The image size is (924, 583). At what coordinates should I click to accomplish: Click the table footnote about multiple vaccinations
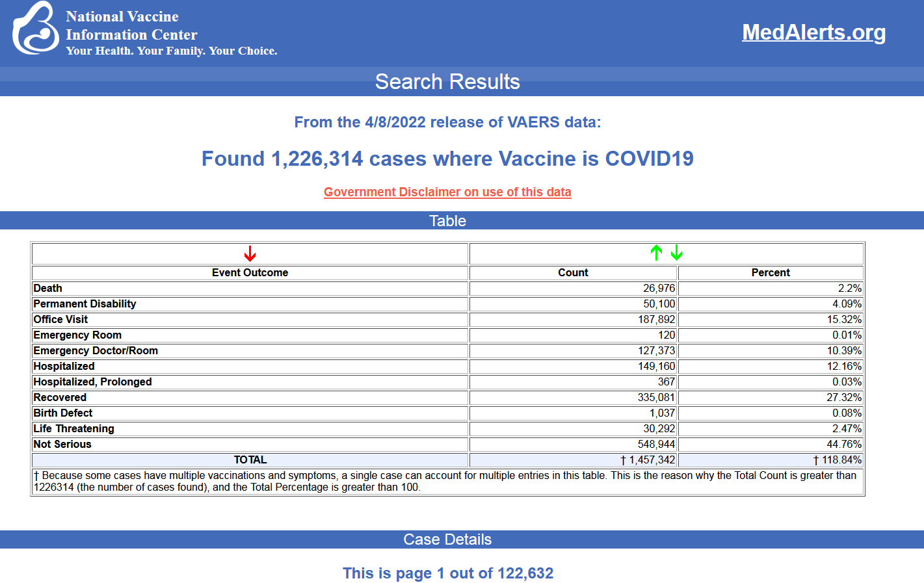pos(447,482)
